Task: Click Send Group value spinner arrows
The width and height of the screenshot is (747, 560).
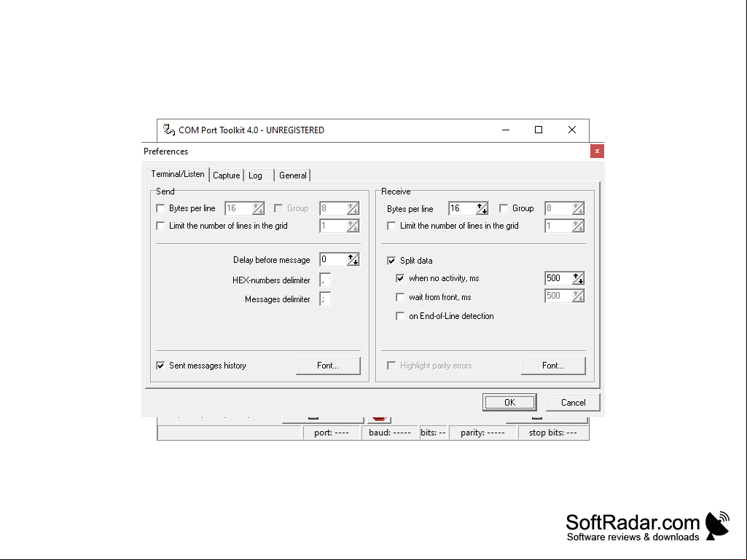Action: click(353, 208)
